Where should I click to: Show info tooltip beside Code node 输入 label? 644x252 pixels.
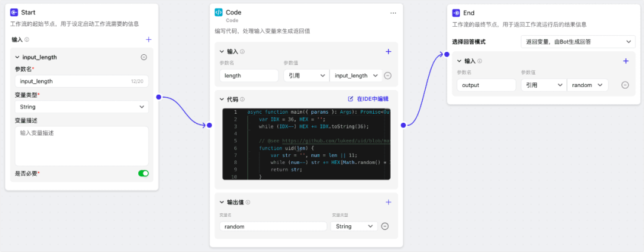click(242, 52)
